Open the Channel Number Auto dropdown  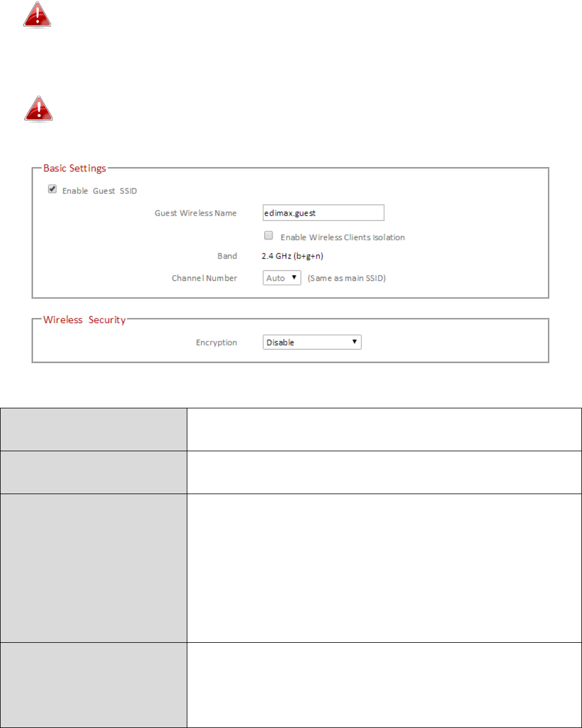(282, 278)
